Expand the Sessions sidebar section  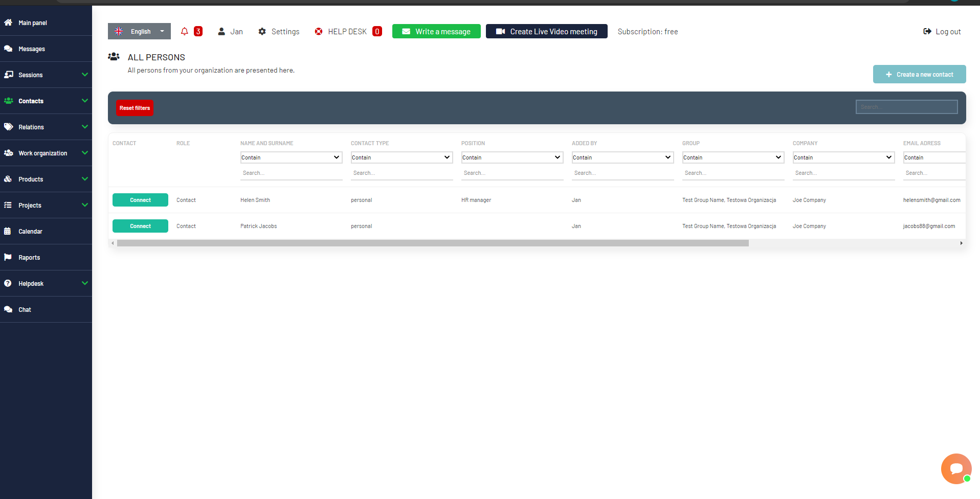(x=30, y=75)
